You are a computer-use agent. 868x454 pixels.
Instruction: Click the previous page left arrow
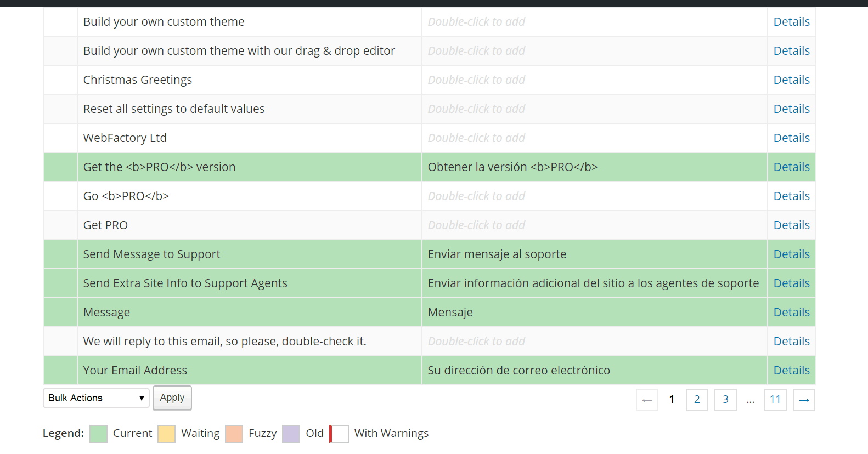[647, 399]
